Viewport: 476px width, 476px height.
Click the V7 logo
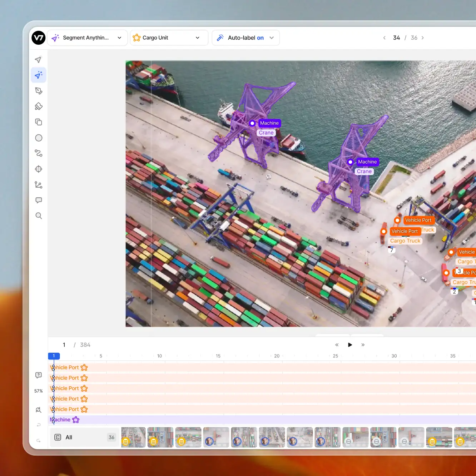pos(38,38)
